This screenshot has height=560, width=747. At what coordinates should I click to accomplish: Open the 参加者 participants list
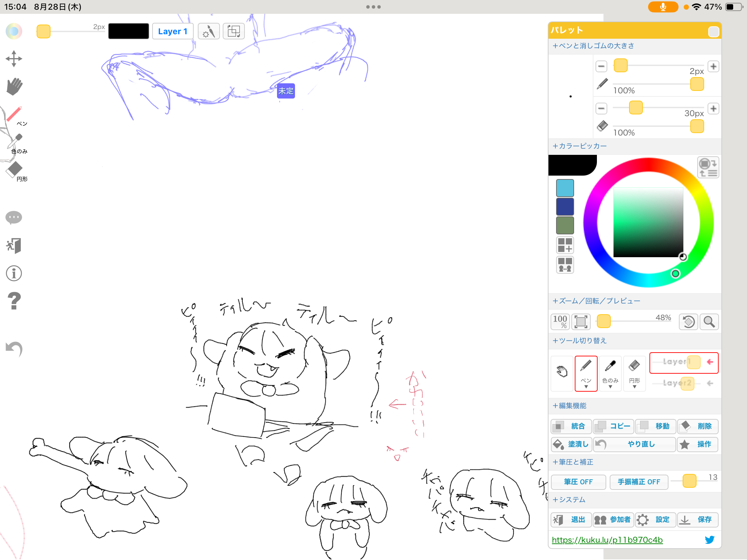click(x=614, y=520)
